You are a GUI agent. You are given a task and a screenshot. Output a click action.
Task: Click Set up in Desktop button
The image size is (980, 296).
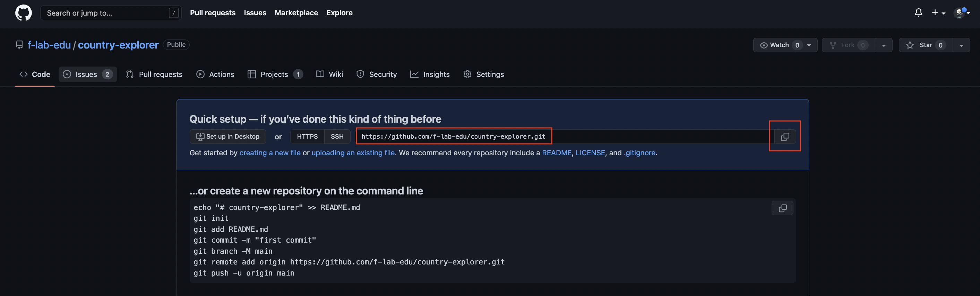(227, 137)
